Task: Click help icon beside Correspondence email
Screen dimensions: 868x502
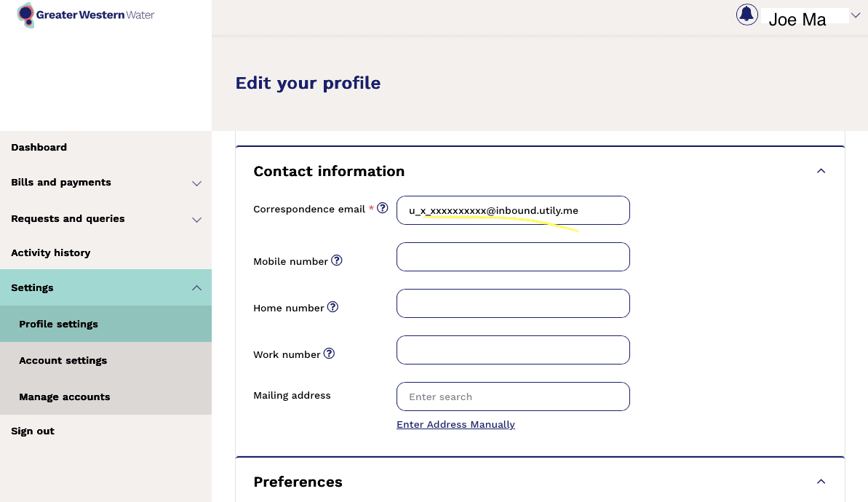Action: coord(383,208)
